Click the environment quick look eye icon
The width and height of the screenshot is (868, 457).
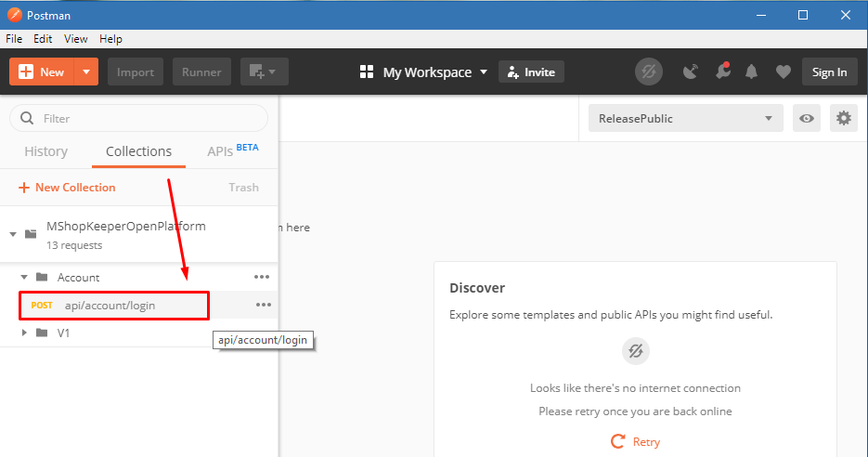[x=807, y=118]
